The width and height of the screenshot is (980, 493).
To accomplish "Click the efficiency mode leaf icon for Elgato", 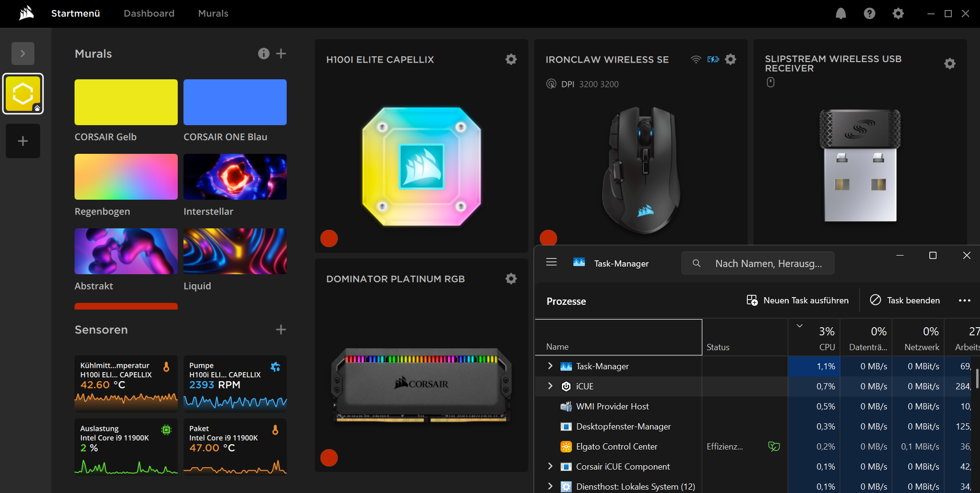I will 774,446.
